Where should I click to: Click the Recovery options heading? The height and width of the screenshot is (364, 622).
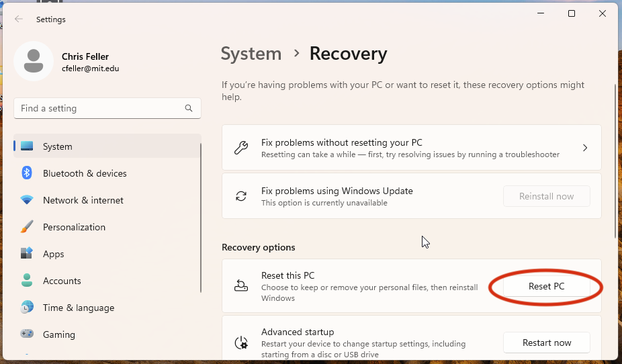(x=258, y=247)
